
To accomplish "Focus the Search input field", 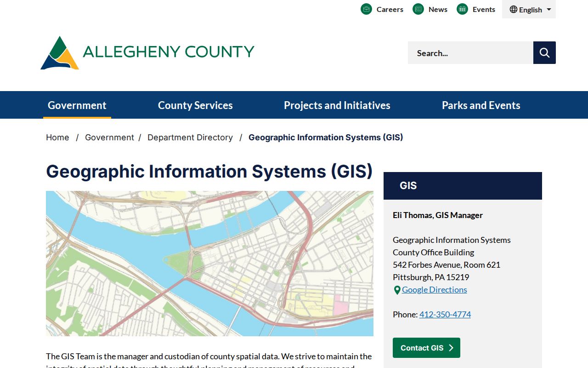I will pyautogui.click(x=470, y=53).
